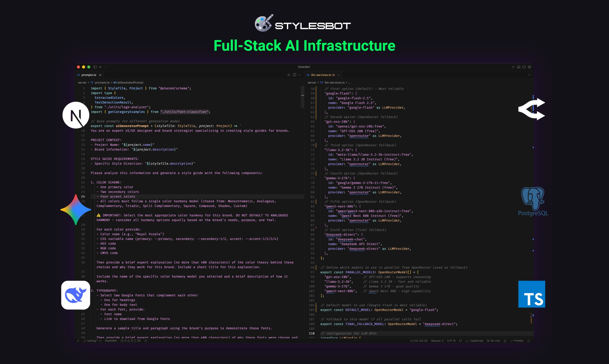Click the Run file play icon
Screen dimensions: 609x364
(289, 75)
